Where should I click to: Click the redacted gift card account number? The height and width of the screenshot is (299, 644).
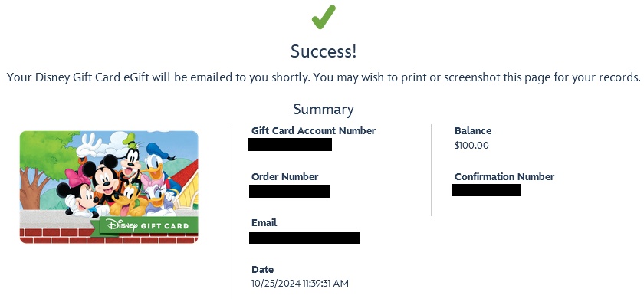pos(290,145)
